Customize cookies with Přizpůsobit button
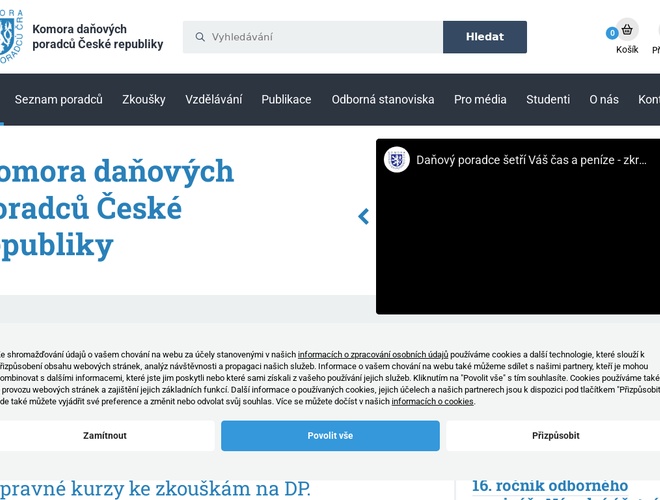Screen dimensions: 660x500 (x=555, y=436)
